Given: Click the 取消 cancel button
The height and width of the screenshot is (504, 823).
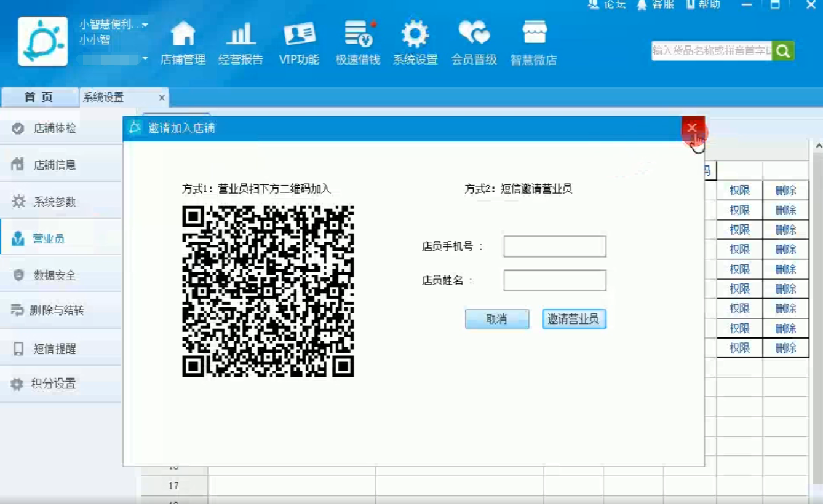Looking at the screenshot, I should (x=497, y=319).
